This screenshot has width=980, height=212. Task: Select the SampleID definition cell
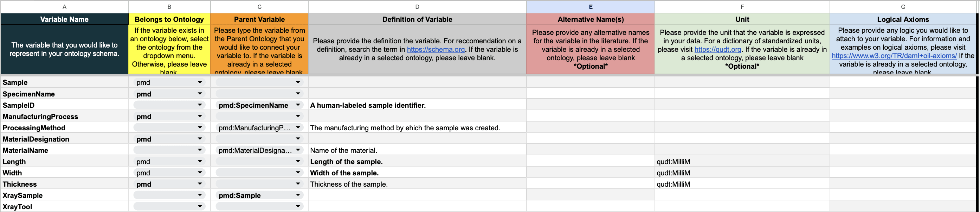(x=417, y=105)
